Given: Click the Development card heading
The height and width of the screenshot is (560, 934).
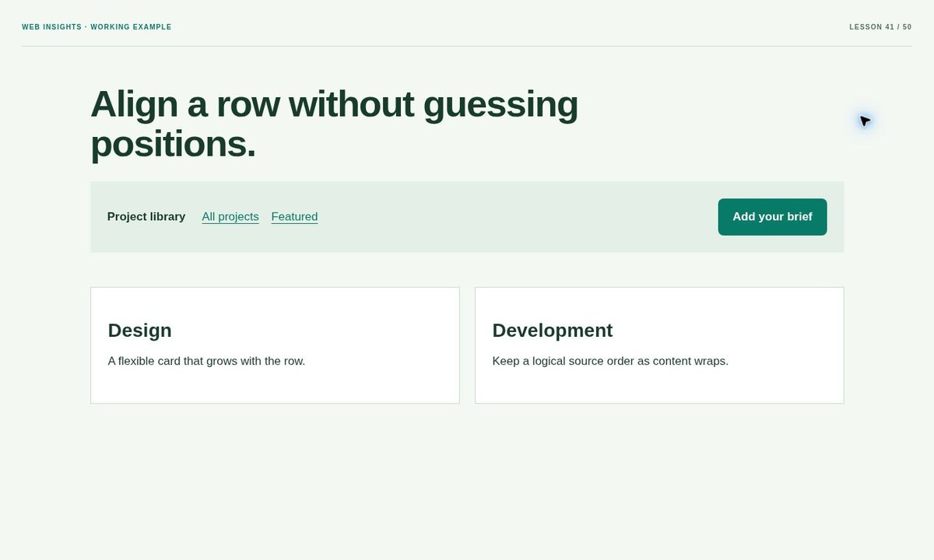Looking at the screenshot, I should [x=553, y=331].
